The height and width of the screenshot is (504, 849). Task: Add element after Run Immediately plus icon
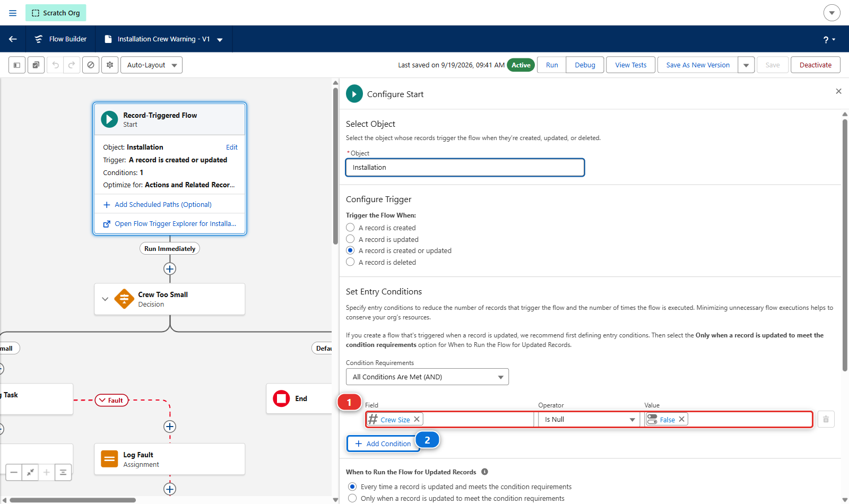pos(170,269)
